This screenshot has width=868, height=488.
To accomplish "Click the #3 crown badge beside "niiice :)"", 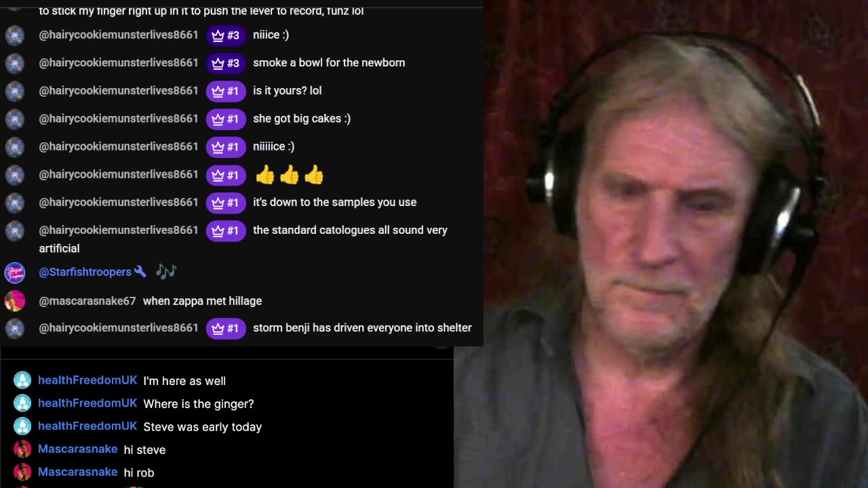I will pos(226,35).
